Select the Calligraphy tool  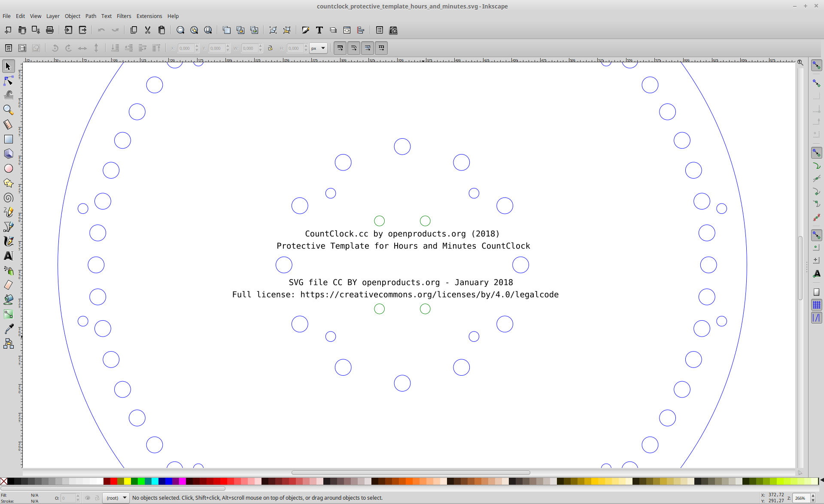tap(8, 241)
